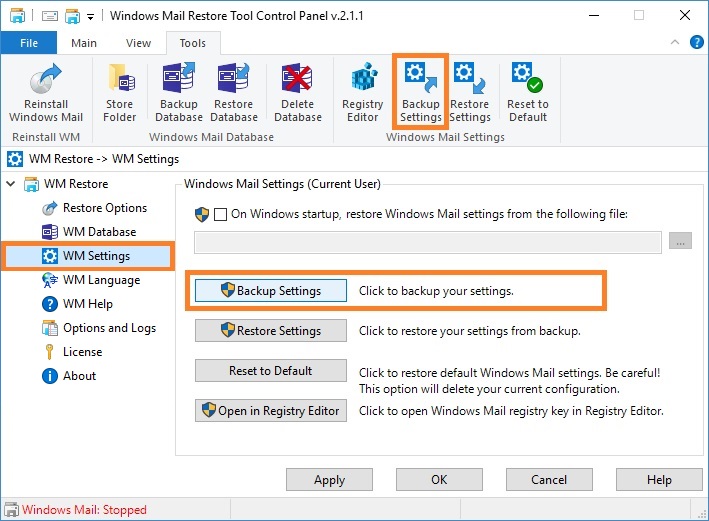
Task: Switch to the View ribbon tab
Action: pyautogui.click(x=138, y=43)
